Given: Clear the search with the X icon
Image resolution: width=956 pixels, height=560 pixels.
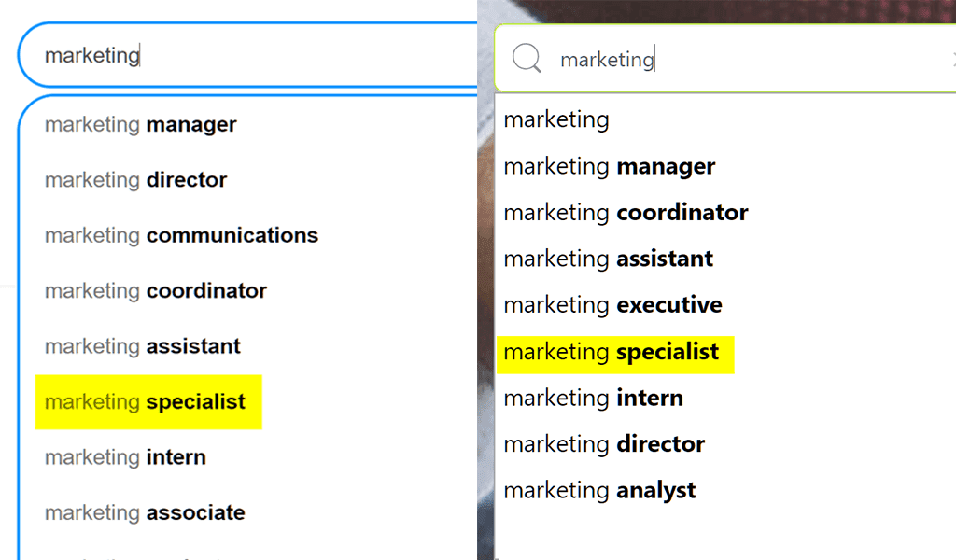Looking at the screenshot, I should (952, 59).
